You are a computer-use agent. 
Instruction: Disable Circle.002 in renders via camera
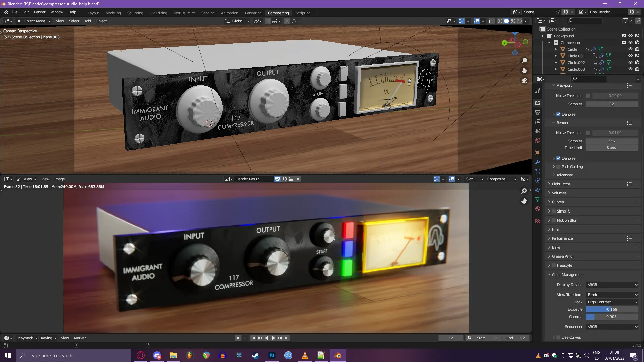(637, 62)
